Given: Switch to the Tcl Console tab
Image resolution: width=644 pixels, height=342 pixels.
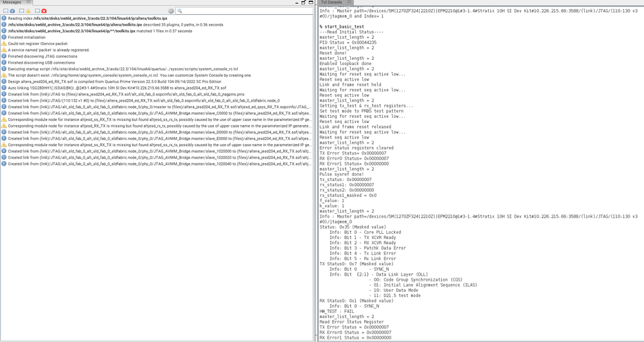Looking at the screenshot, I should point(331,2).
